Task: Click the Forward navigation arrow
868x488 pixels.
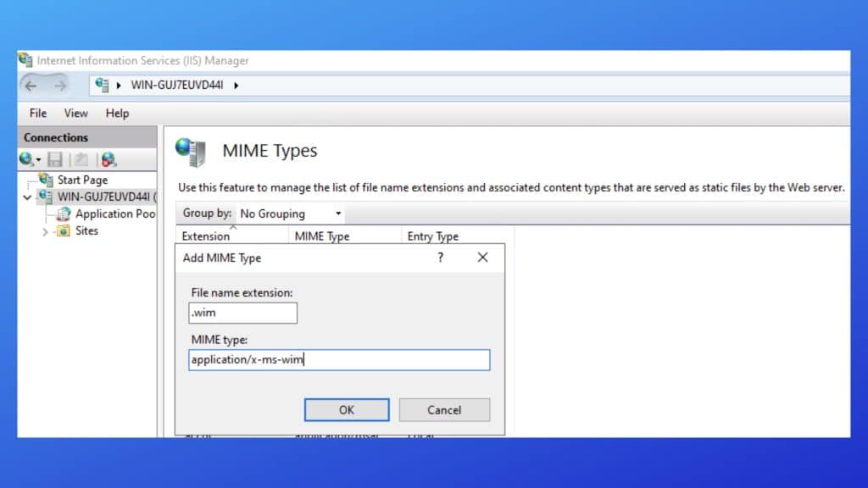Action: [59, 85]
